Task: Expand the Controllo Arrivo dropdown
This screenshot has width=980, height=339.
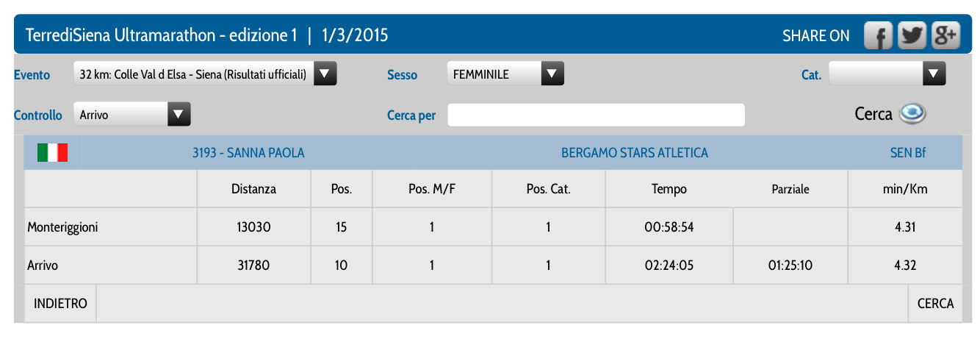Action: [x=179, y=115]
